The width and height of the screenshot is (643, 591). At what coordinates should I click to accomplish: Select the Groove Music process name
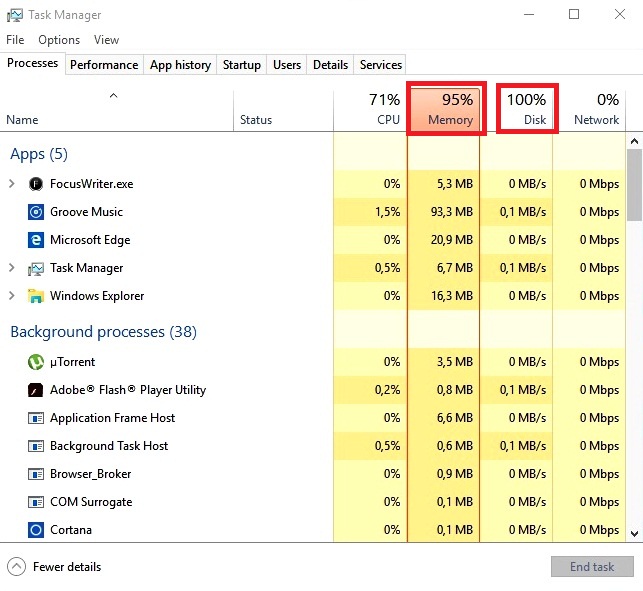click(86, 212)
